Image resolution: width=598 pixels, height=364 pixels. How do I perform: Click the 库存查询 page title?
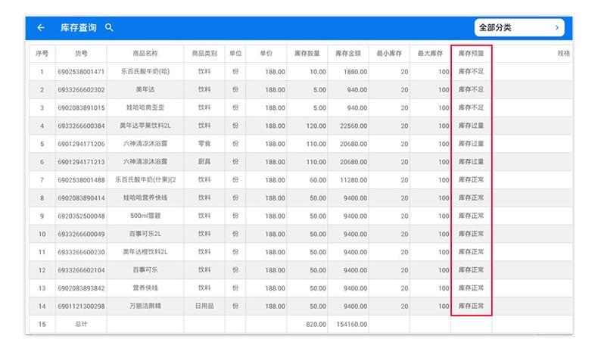click(x=79, y=28)
